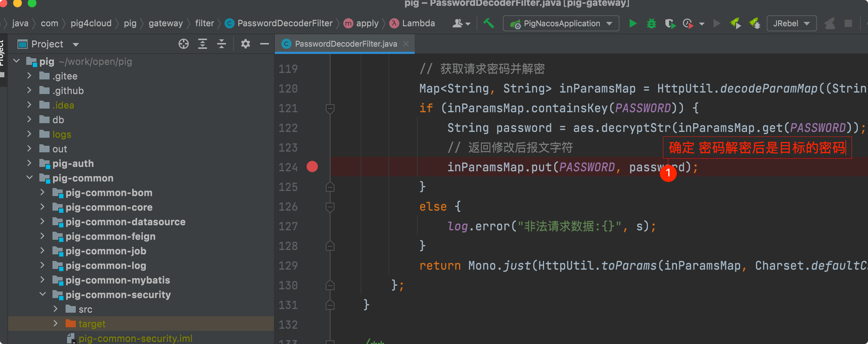
Task: Expand the .gitee folder arrow
Action: 30,76
